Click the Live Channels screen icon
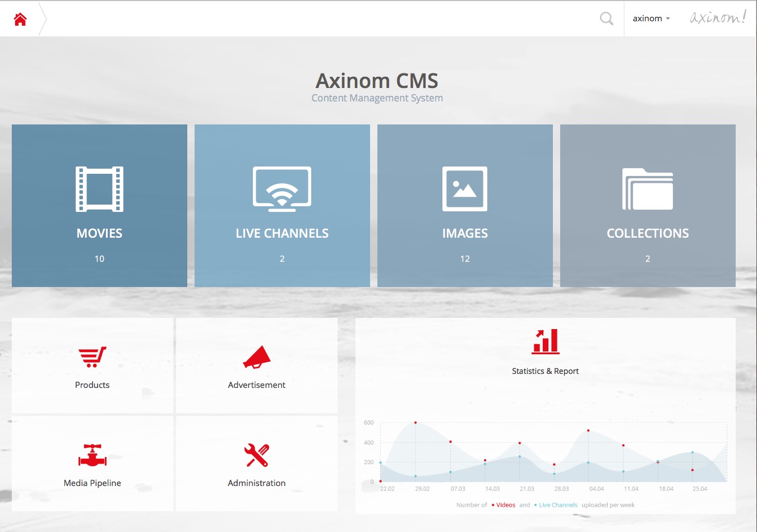The width and height of the screenshot is (757, 532). (282, 189)
